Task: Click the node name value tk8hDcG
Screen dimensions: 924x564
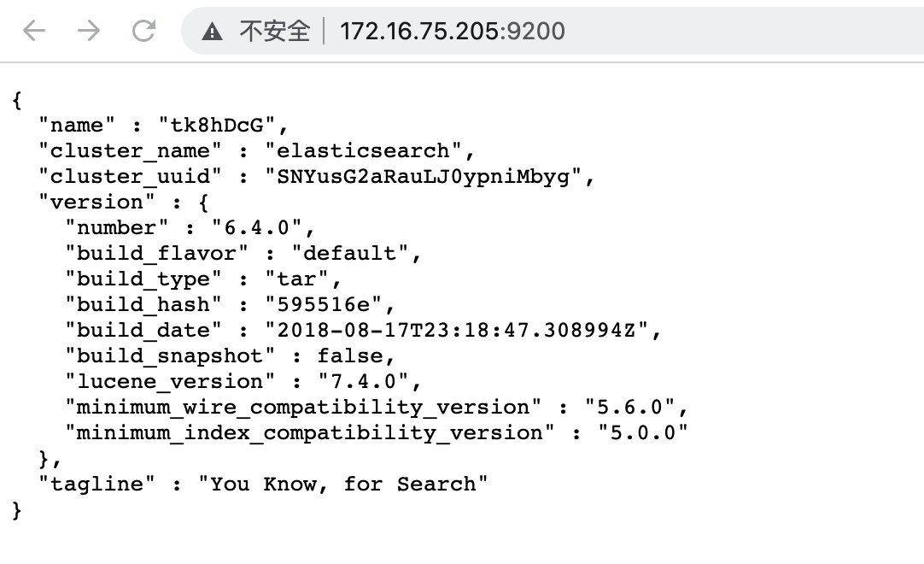Action: tap(218, 126)
